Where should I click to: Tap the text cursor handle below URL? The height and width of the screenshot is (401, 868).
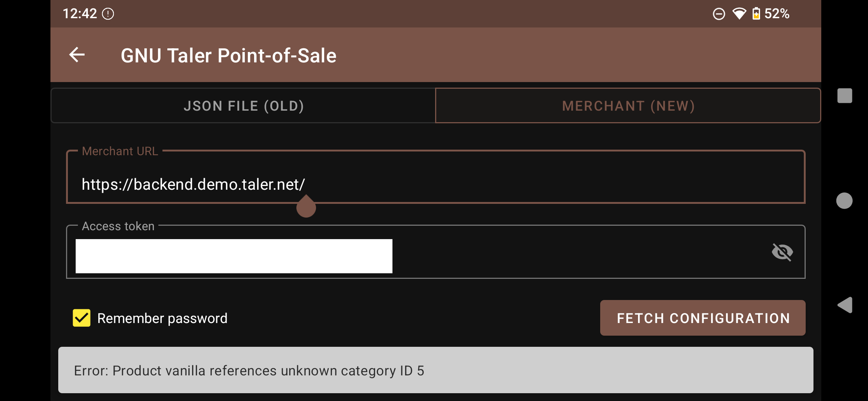306,207
